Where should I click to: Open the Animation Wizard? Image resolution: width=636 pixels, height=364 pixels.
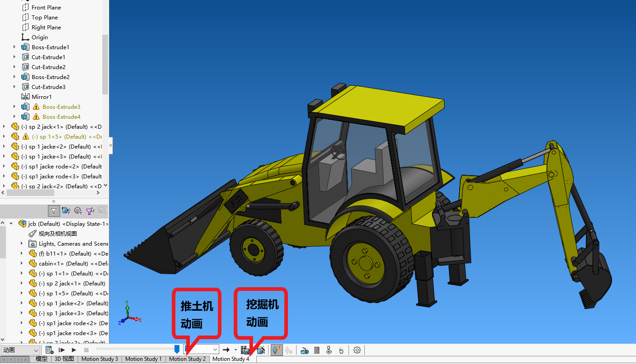(x=261, y=350)
